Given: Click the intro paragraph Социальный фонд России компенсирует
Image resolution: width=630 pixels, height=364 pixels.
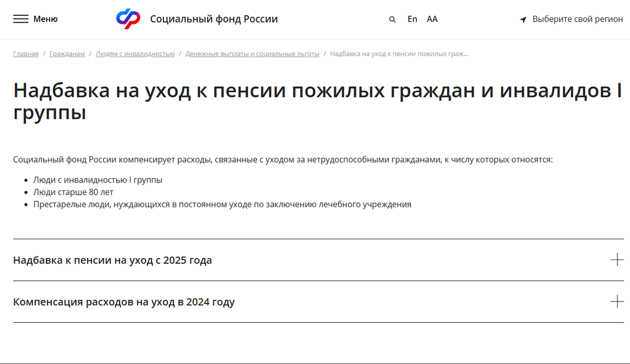Looking at the screenshot, I should coord(283,159).
